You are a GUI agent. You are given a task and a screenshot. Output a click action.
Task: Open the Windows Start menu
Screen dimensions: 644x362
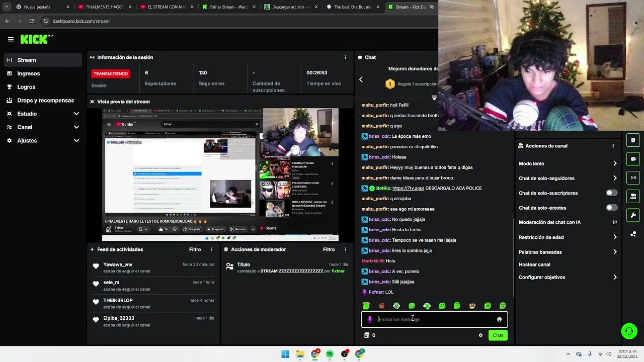(285, 354)
